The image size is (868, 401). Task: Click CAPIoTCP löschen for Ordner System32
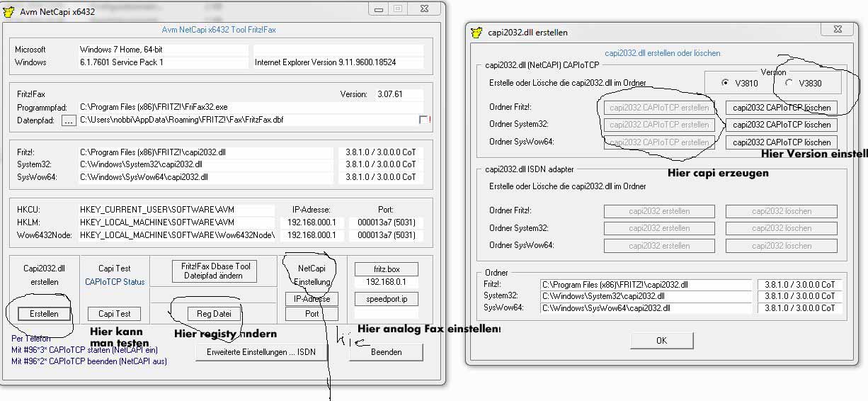781,125
